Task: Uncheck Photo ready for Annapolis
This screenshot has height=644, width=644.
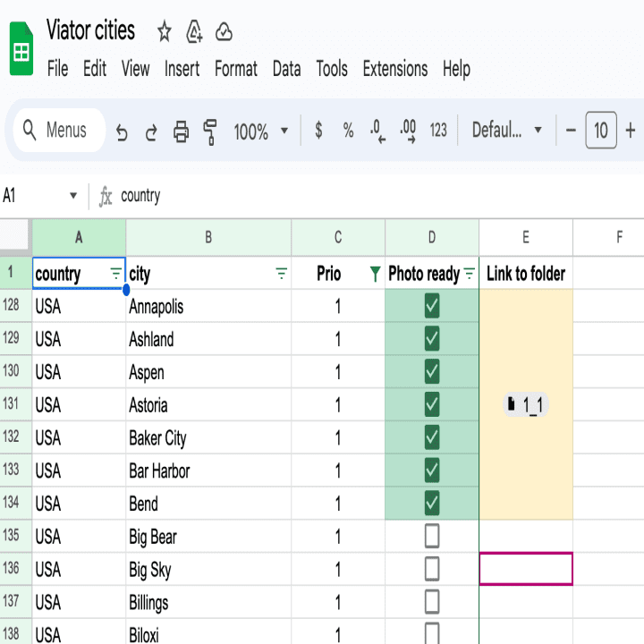Action: tap(432, 306)
